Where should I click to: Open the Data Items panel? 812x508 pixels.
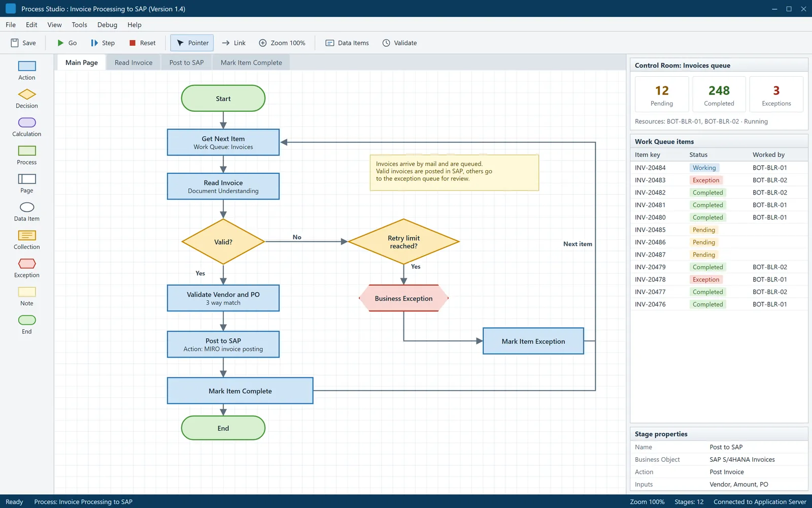(x=347, y=43)
